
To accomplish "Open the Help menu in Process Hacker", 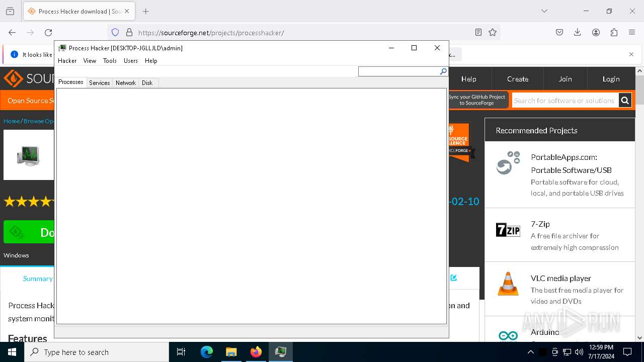I will pos(151,61).
